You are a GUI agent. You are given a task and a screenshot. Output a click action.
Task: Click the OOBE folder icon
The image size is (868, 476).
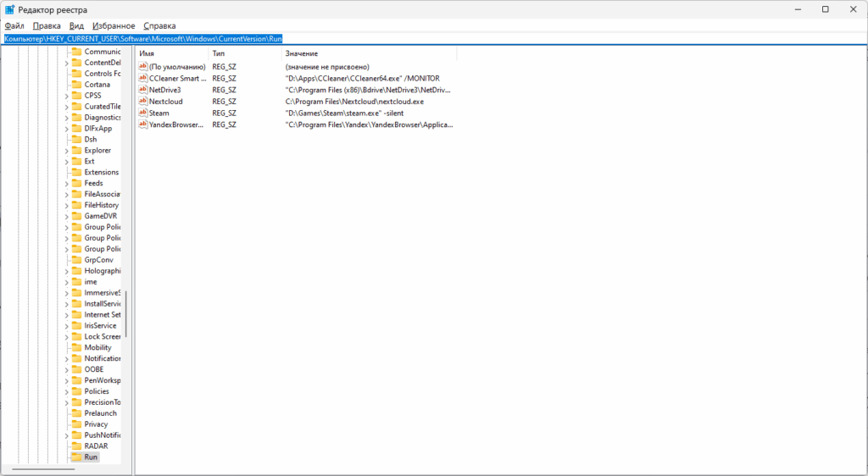point(76,369)
